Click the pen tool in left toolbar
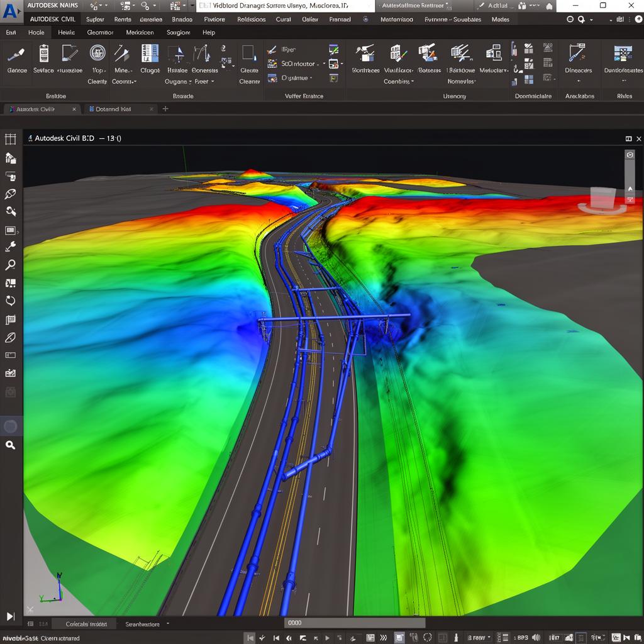This screenshot has width=644, height=644. click(10, 194)
